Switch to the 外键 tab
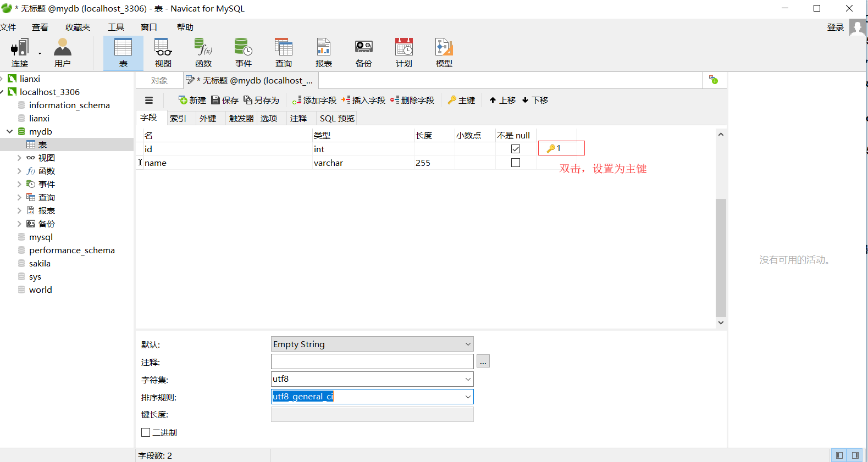868x462 pixels. (208, 118)
